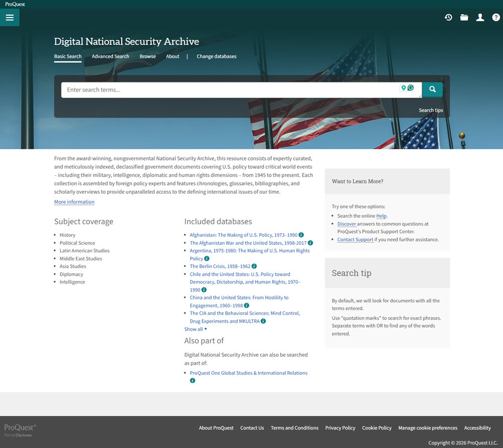
Task: Click 'Digital National Security Archive' page title
Action: pyautogui.click(x=126, y=41)
